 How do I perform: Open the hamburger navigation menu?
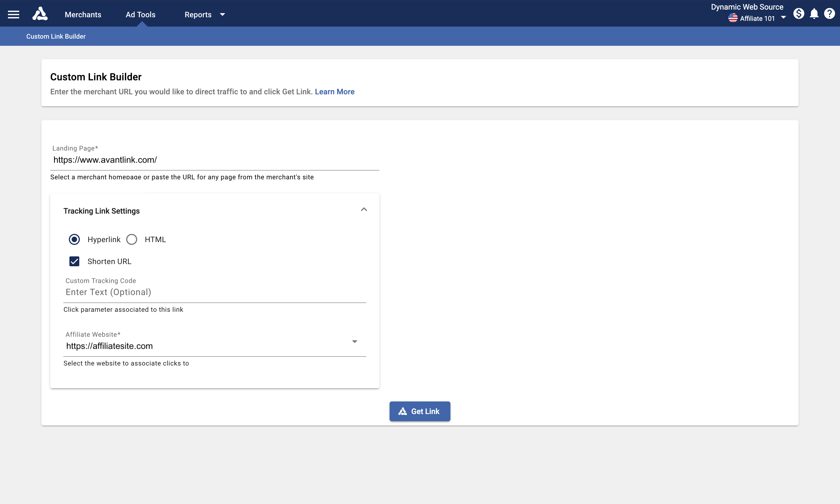click(x=14, y=14)
